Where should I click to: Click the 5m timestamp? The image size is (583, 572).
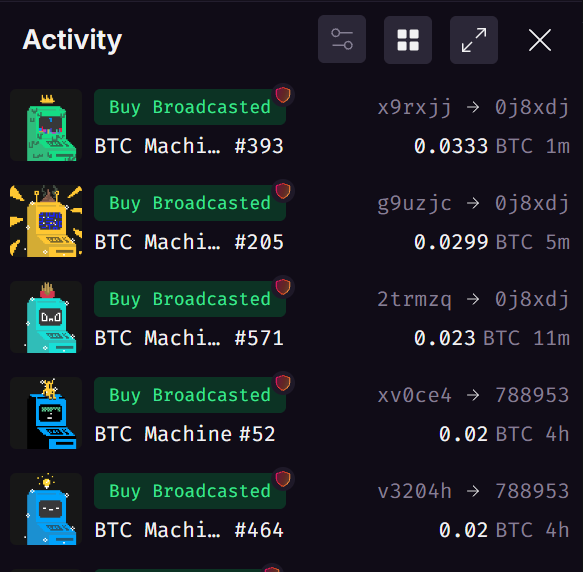click(558, 242)
